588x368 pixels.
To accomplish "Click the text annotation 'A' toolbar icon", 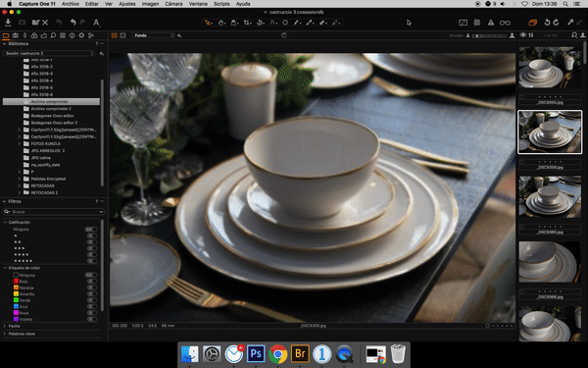I will pyautogui.click(x=96, y=23).
